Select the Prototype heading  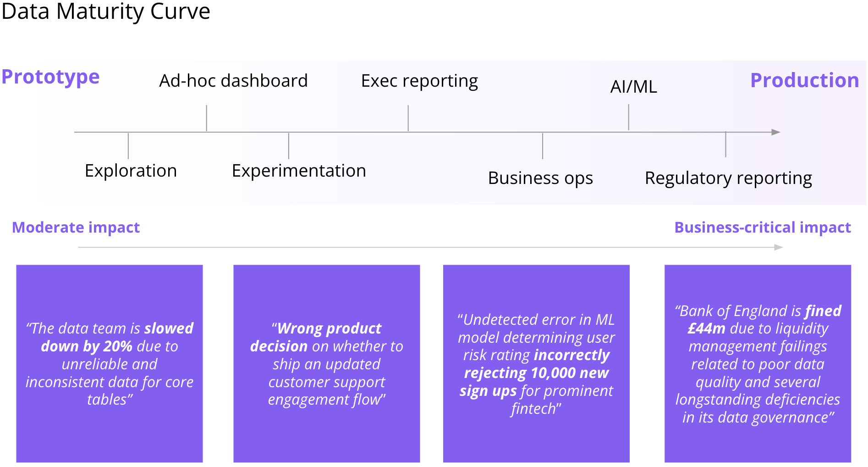(x=50, y=77)
